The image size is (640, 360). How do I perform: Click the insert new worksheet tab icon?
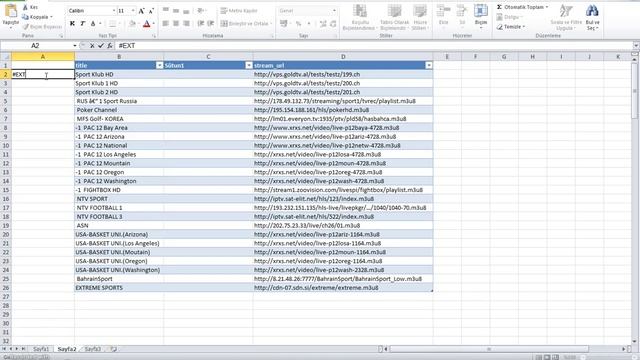[x=114, y=349]
